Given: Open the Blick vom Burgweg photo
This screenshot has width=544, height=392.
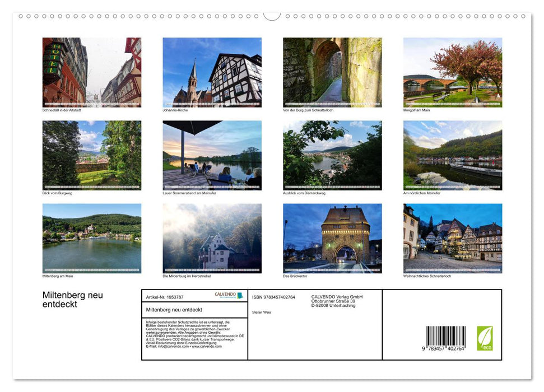Looking at the screenshot, I should pyautogui.click(x=91, y=155).
